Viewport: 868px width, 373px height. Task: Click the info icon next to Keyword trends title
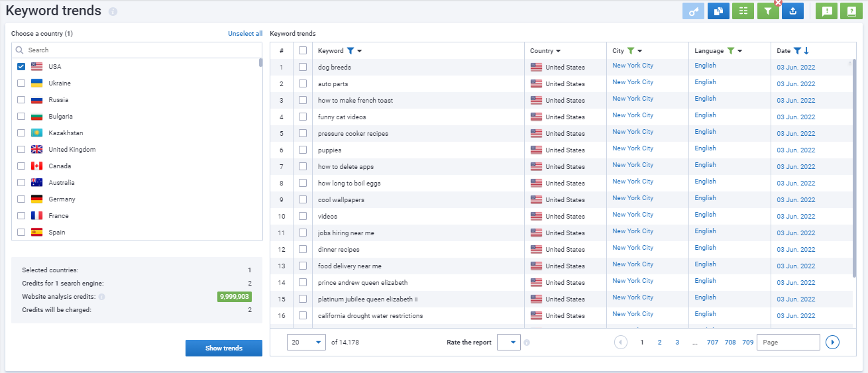(x=113, y=12)
